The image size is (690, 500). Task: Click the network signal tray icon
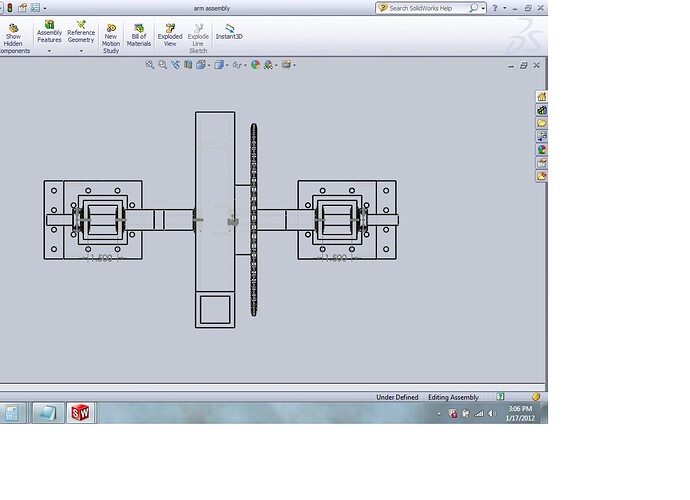pyautogui.click(x=479, y=413)
